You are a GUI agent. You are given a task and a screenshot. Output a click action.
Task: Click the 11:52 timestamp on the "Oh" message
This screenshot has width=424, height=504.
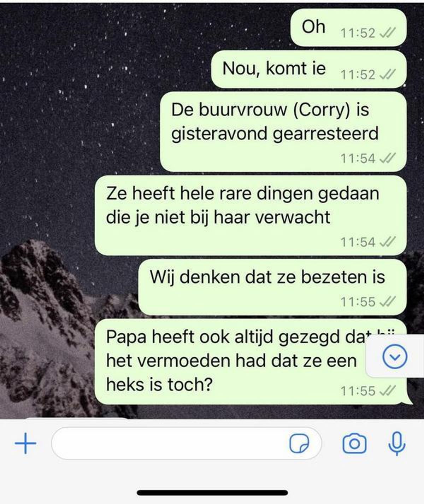(358, 33)
